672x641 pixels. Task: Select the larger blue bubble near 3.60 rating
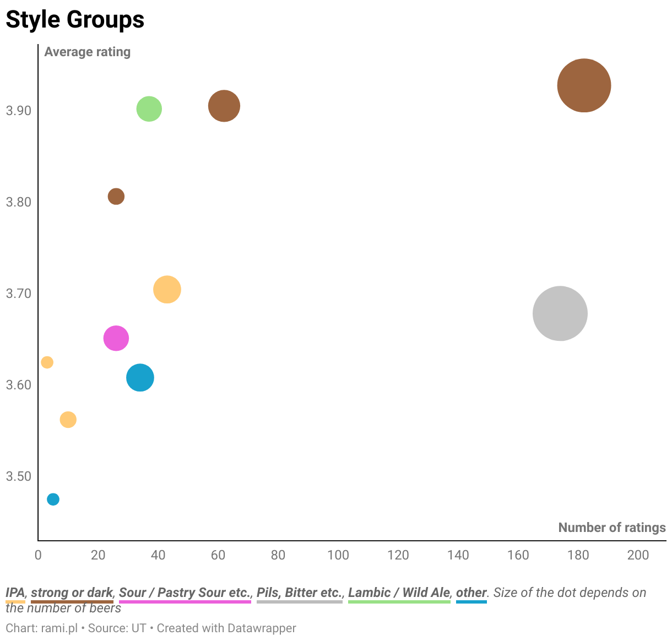click(140, 378)
